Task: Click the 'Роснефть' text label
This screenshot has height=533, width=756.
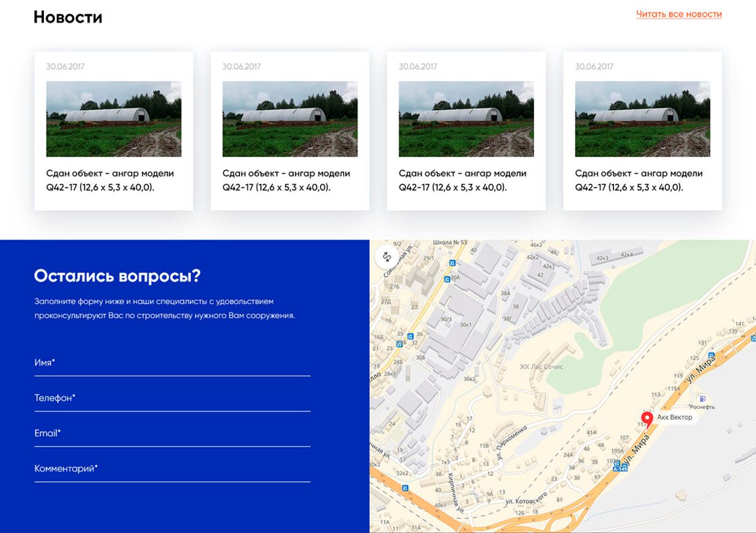Action: pos(702,407)
